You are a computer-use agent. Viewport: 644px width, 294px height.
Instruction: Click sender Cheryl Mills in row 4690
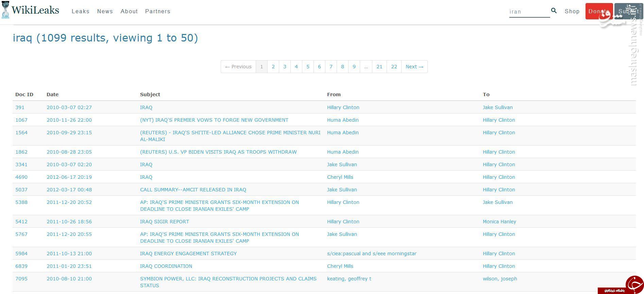(x=340, y=177)
